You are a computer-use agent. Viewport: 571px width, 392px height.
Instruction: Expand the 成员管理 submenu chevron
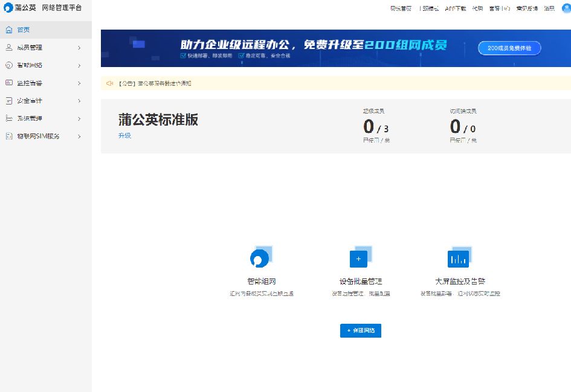[x=79, y=48]
